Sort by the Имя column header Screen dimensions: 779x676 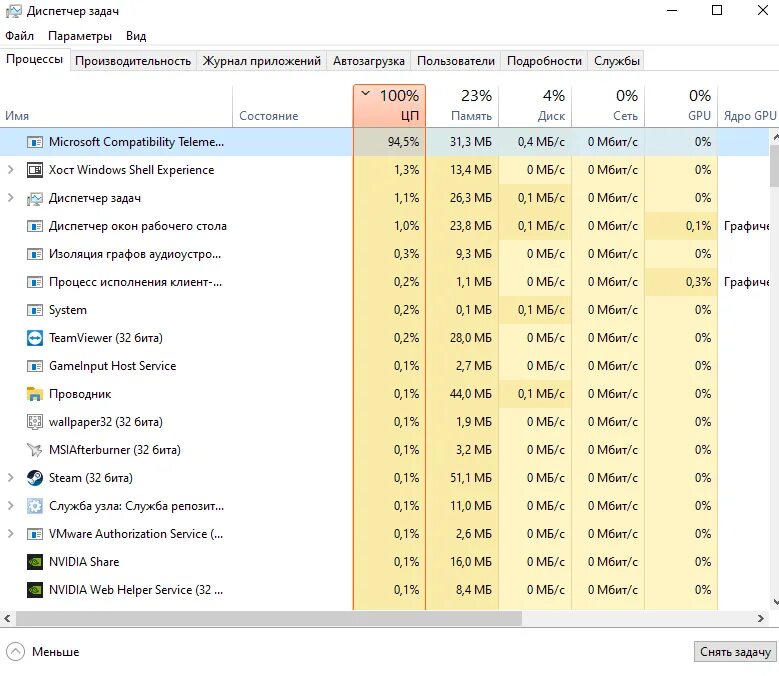click(116, 105)
